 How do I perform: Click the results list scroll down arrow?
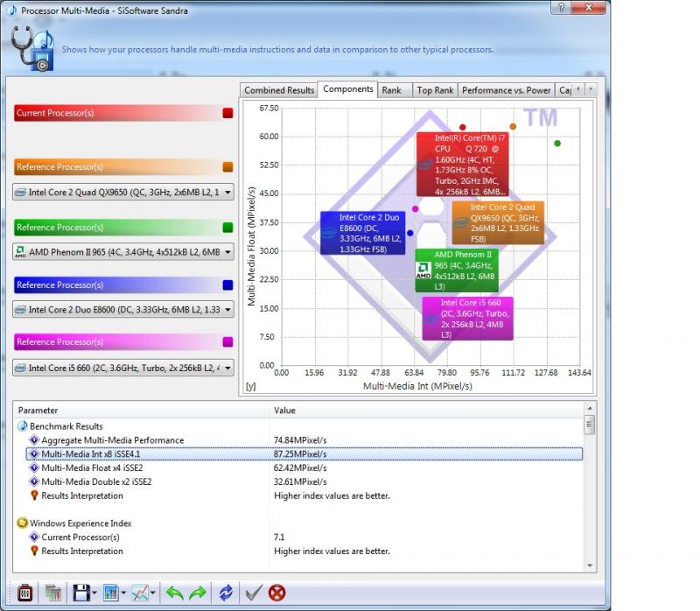590,565
